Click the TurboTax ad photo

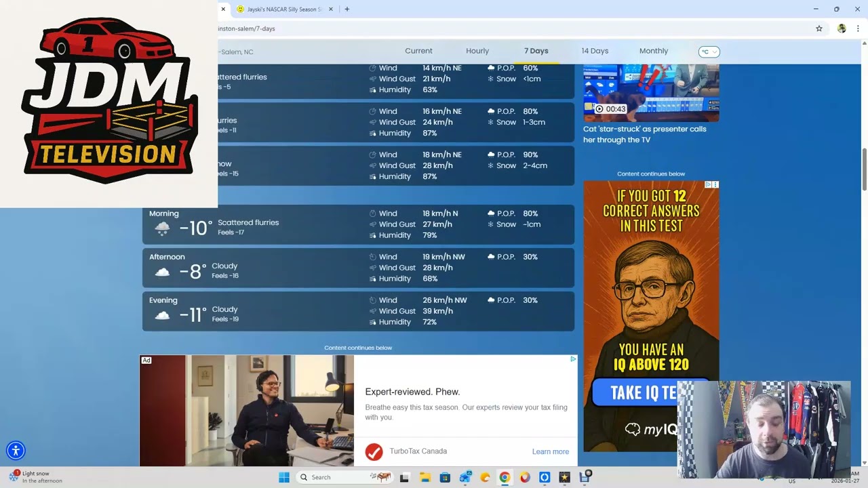(247, 411)
